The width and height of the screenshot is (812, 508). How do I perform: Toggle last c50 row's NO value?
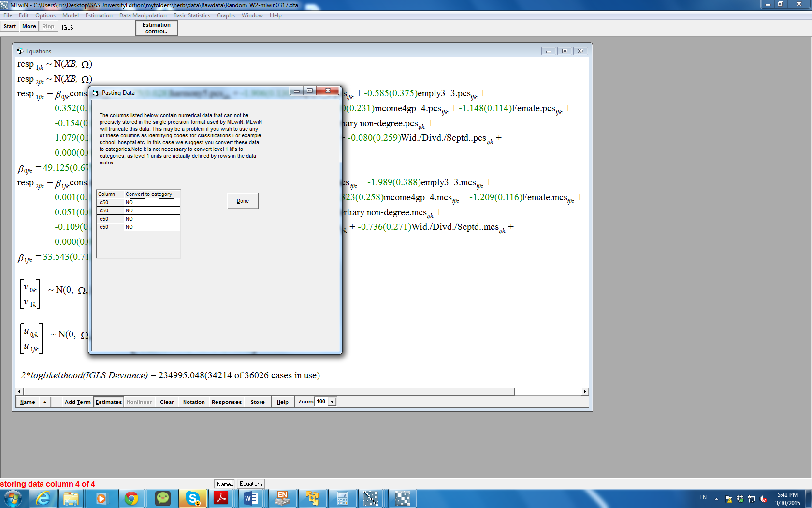click(x=152, y=227)
